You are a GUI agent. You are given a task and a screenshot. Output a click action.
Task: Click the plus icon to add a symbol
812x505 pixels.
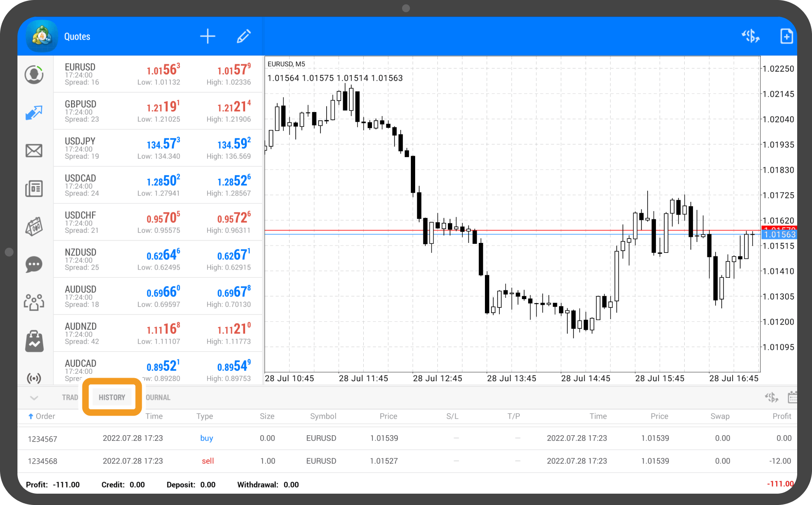click(208, 37)
